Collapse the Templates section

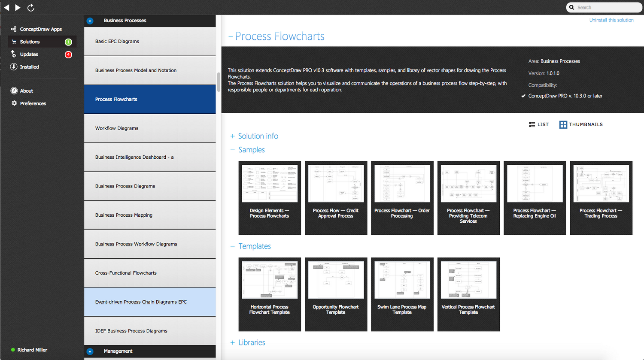point(232,246)
